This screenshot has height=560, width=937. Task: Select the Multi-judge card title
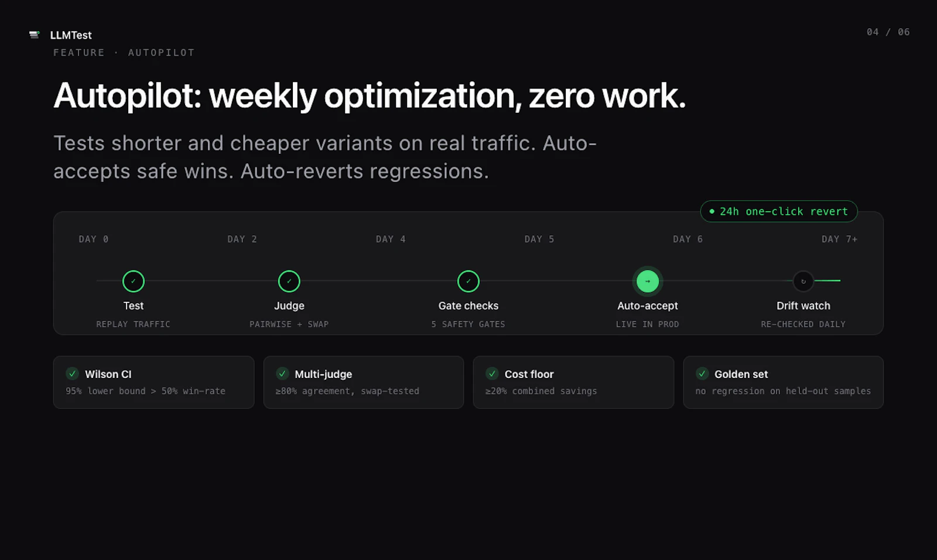pyautogui.click(x=323, y=374)
